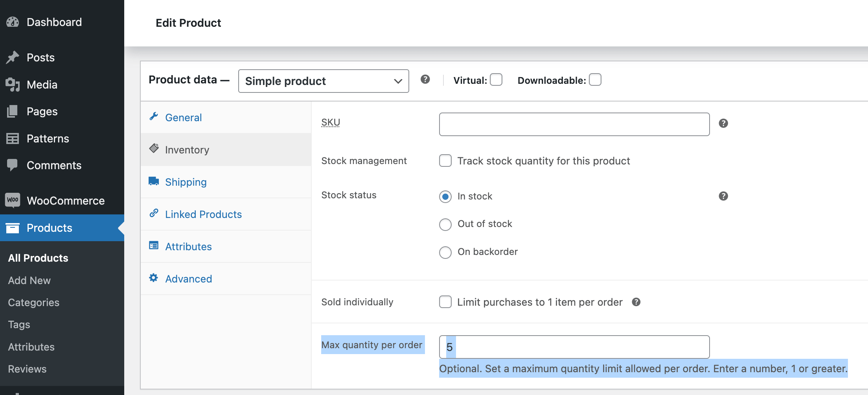The image size is (868, 395).
Task: Click the SKU field help icon
Action: click(723, 124)
